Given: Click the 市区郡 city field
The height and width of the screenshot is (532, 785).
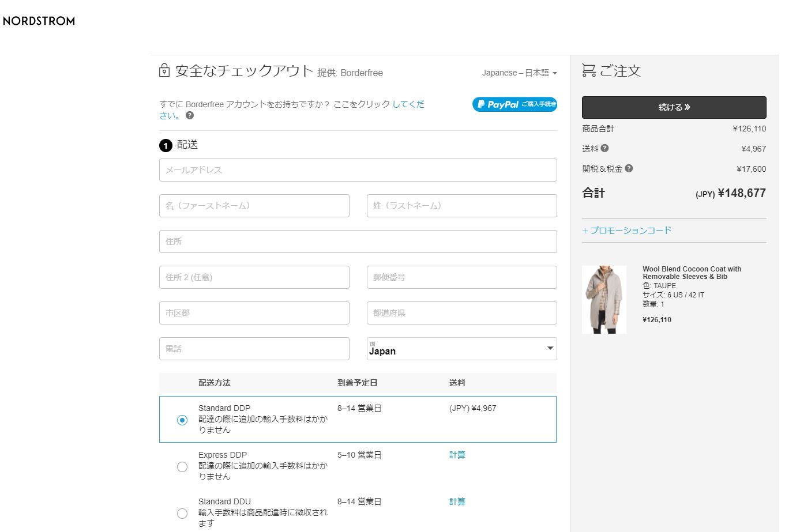Looking at the screenshot, I should (254, 313).
